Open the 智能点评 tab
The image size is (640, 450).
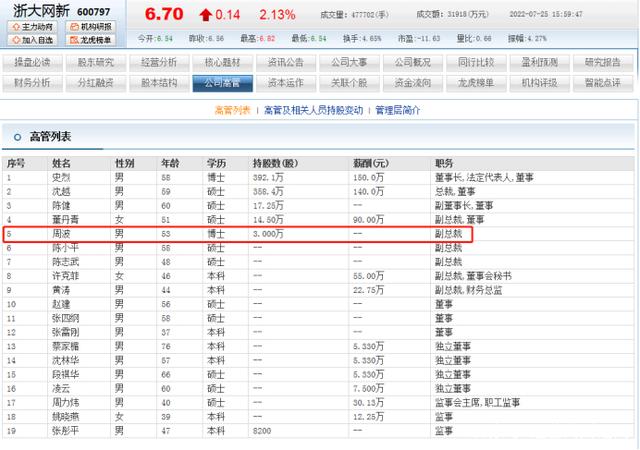pos(603,83)
